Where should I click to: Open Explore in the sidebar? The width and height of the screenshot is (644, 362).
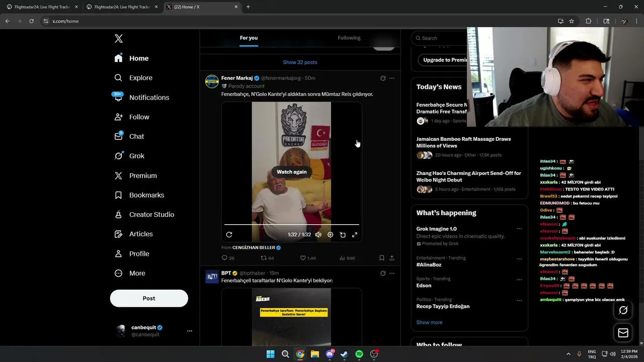pyautogui.click(x=133, y=78)
